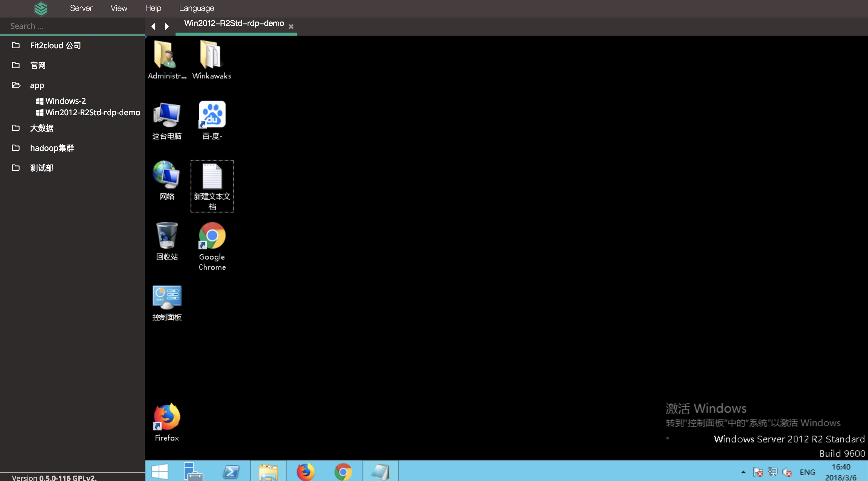Viewport: 868px width, 481px height.
Task: Select the Win2012-R2Std-rdp-demo tab
Action: click(234, 23)
